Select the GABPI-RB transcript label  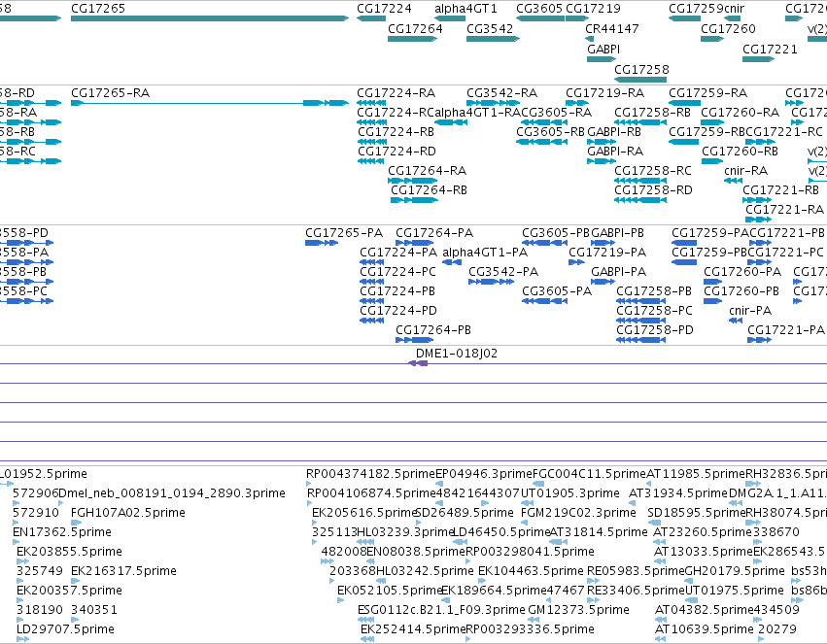click(x=614, y=132)
